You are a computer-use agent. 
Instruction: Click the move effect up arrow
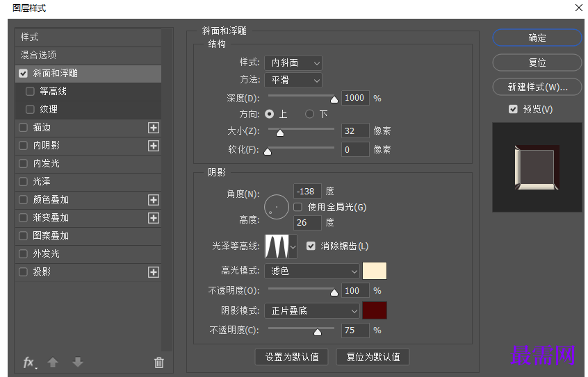tap(53, 362)
